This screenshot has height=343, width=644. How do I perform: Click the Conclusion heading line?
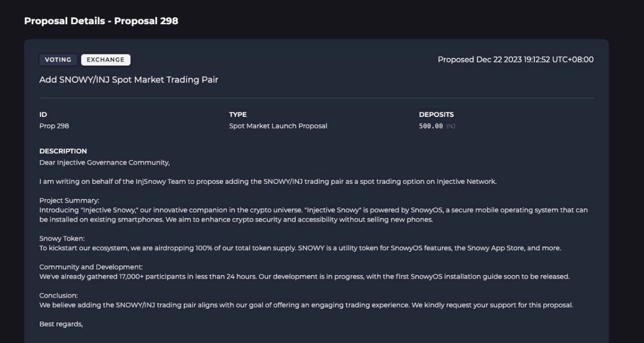59,295
